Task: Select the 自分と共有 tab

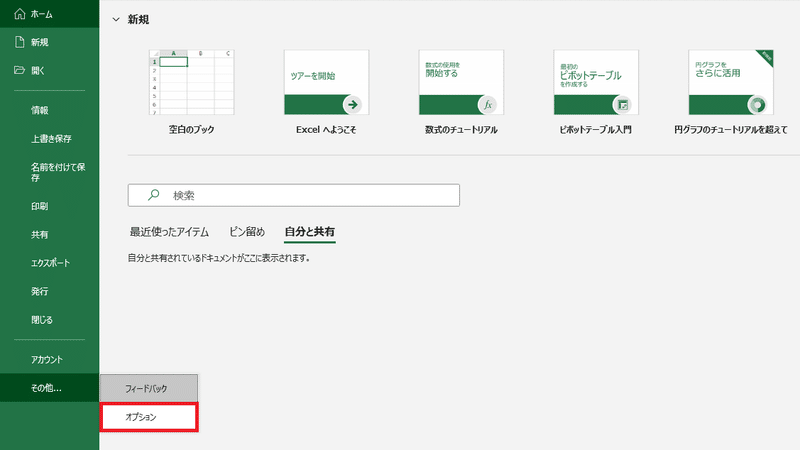Action: [x=310, y=232]
